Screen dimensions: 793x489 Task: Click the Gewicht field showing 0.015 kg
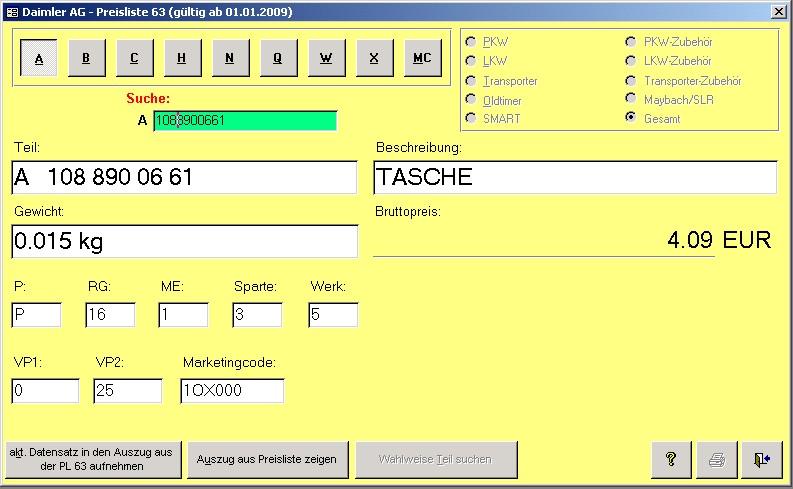[184, 241]
